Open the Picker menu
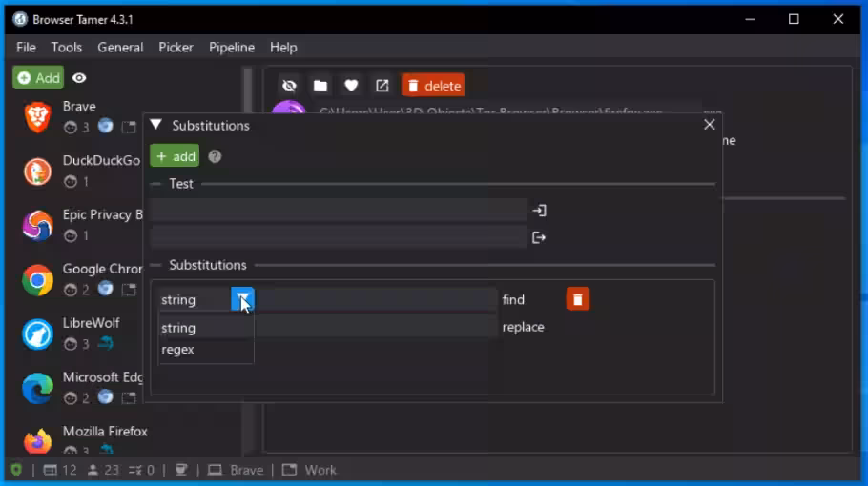The width and height of the screenshot is (868, 486). (176, 47)
